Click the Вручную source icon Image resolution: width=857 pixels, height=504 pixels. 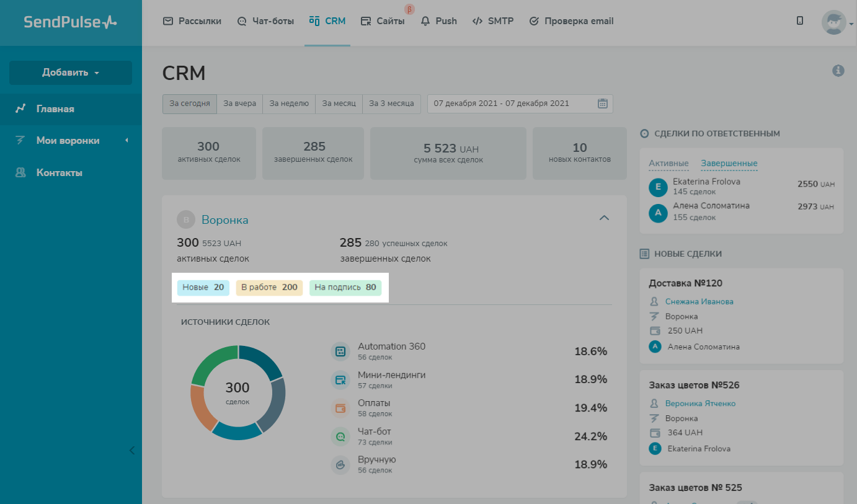tap(340, 465)
